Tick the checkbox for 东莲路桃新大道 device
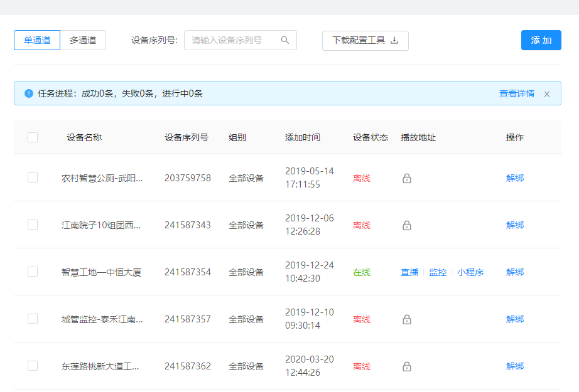 click(x=33, y=366)
